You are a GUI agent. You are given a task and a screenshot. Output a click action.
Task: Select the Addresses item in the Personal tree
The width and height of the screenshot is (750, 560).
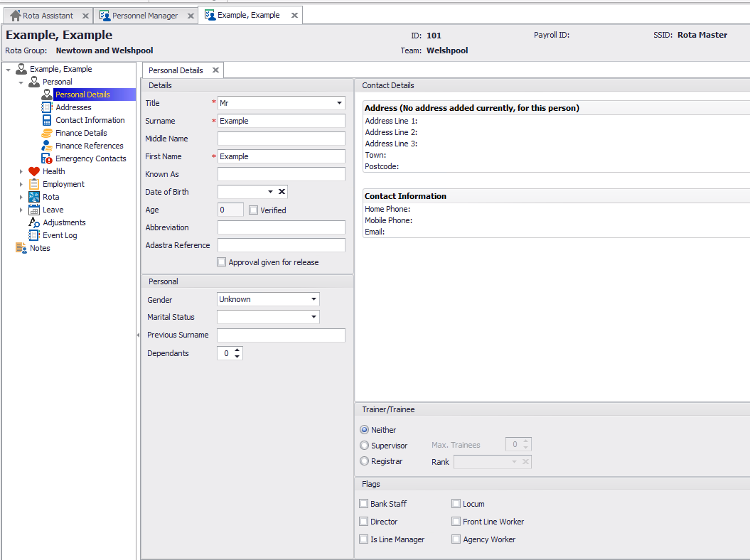pyautogui.click(x=75, y=107)
